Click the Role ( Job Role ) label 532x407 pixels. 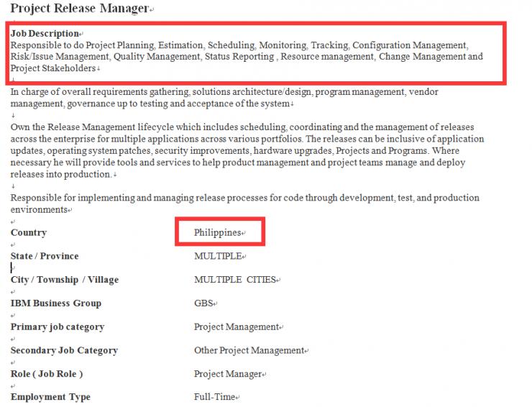click(x=47, y=374)
